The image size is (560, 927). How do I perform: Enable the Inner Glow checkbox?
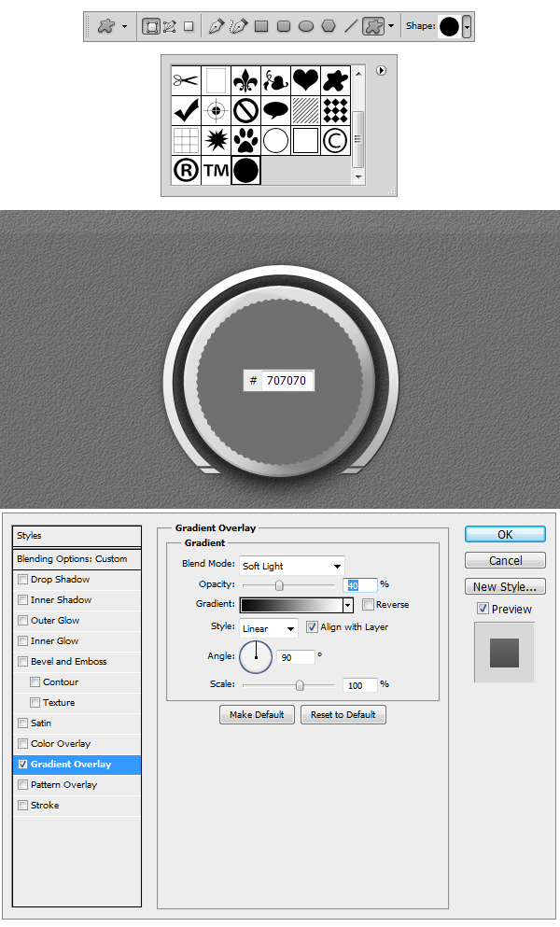[23, 640]
